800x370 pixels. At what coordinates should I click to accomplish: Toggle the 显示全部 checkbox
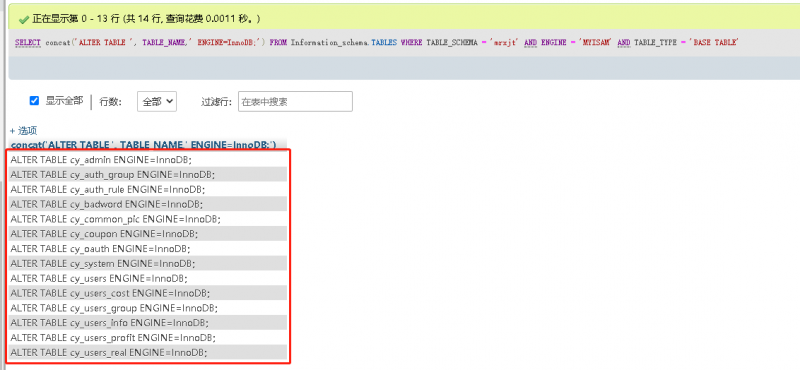tap(34, 101)
